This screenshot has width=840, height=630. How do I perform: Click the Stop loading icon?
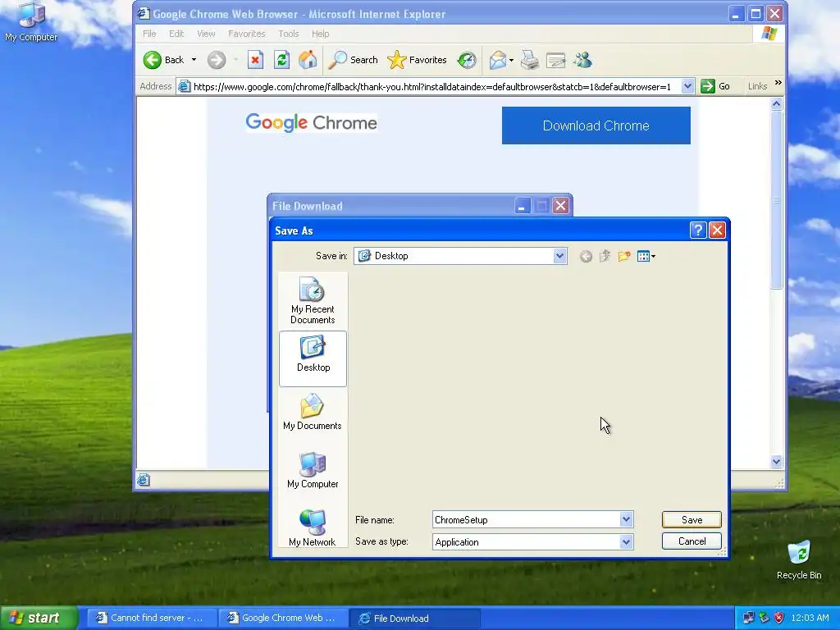click(x=256, y=60)
